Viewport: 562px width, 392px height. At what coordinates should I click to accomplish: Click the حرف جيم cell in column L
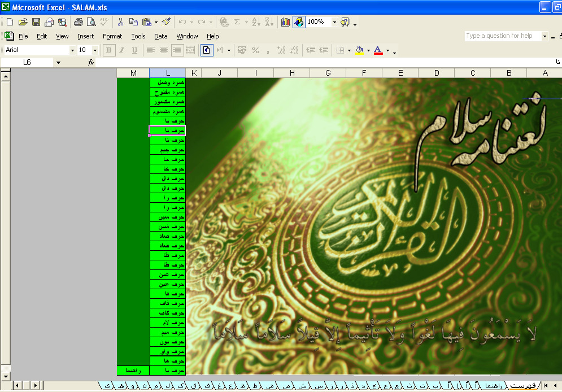tap(168, 150)
